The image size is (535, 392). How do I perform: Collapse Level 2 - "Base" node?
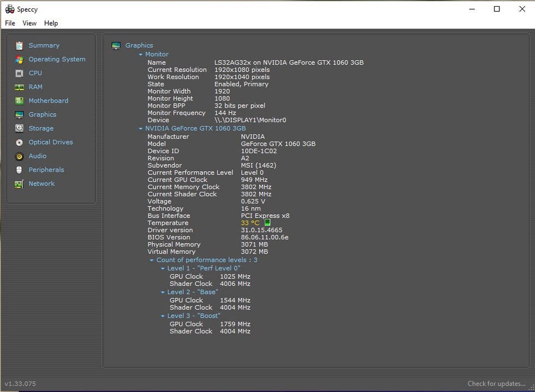[x=163, y=292]
